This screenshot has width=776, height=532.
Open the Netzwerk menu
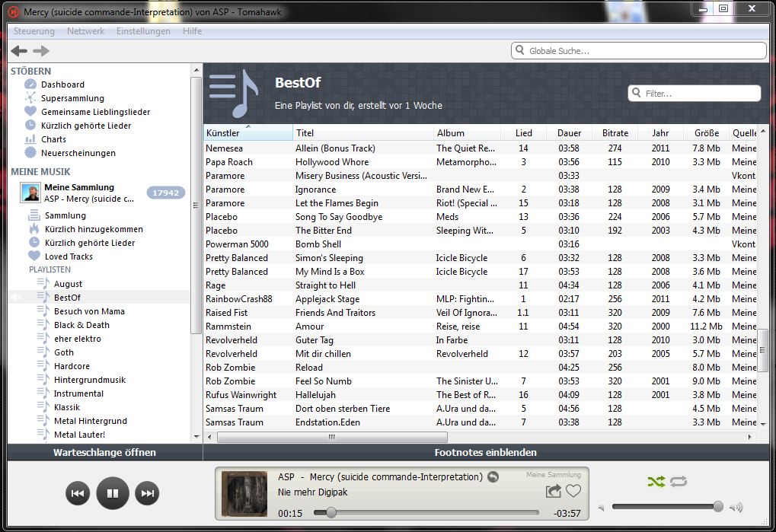[x=85, y=31]
